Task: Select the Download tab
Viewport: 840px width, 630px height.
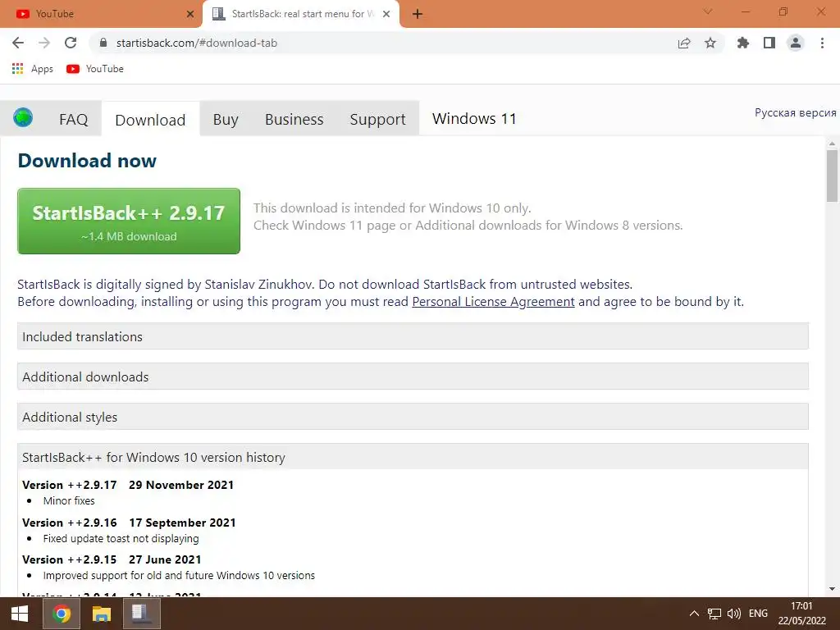Action: (x=151, y=120)
